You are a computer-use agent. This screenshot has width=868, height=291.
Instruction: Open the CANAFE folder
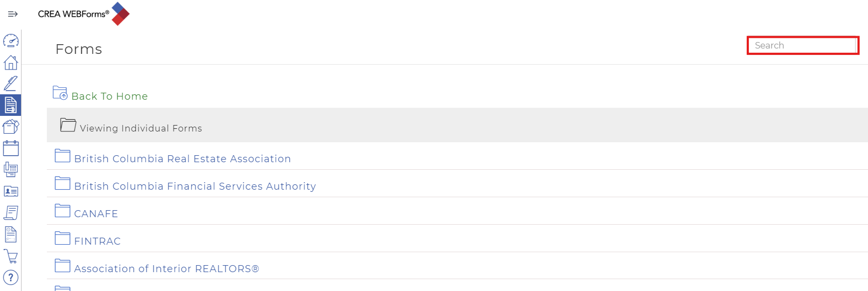pos(96,214)
